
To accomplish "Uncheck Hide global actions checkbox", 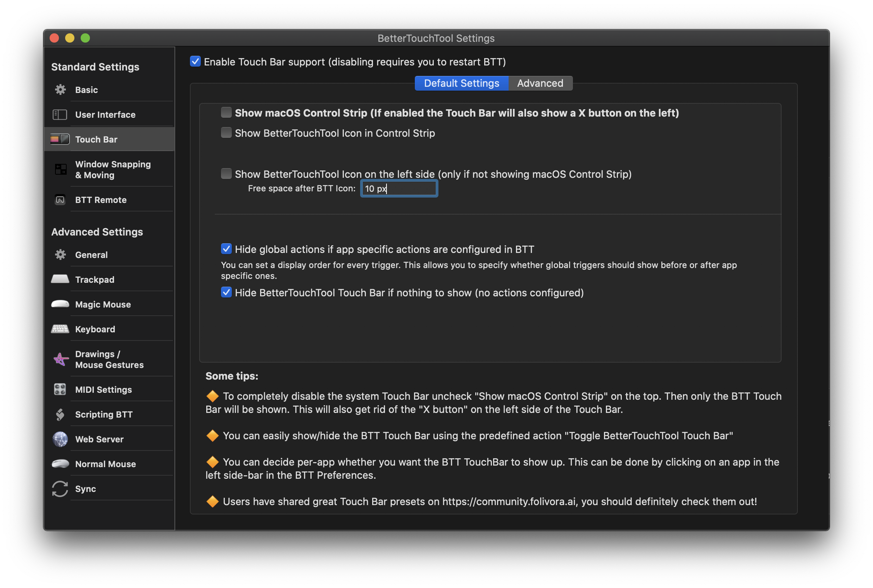I will [x=226, y=249].
